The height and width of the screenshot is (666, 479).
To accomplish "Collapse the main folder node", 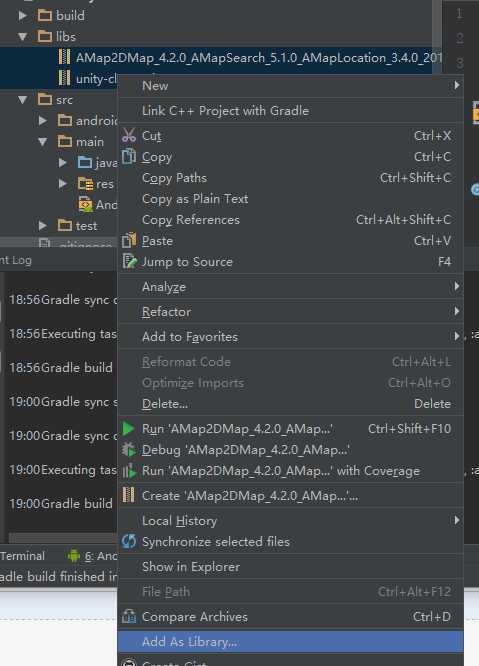I will point(42,141).
